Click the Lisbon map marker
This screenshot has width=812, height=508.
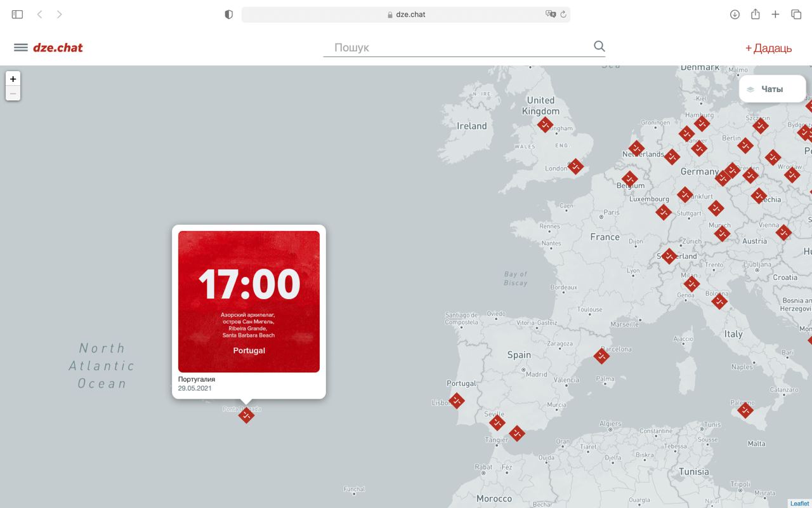pyautogui.click(x=456, y=401)
